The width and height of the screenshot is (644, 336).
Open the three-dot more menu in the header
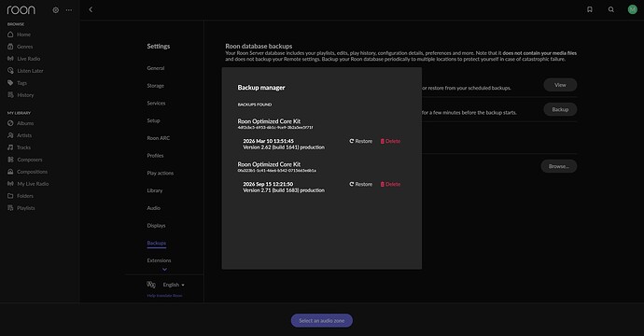click(x=68, y=10)
